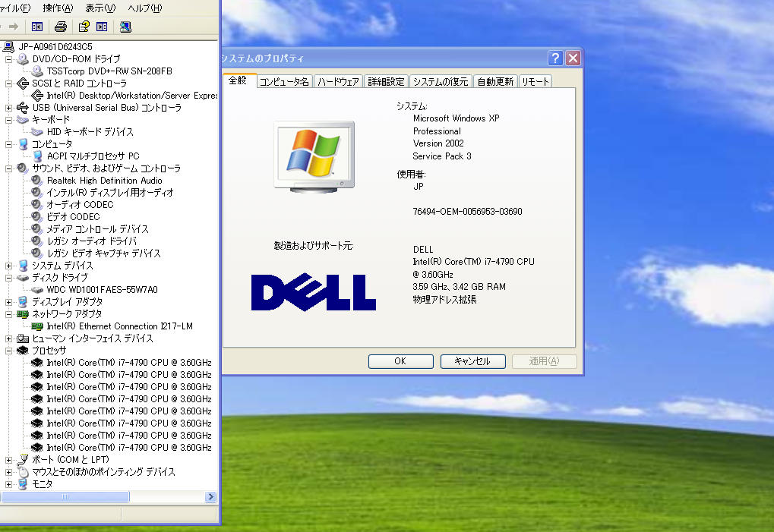Select the プロセッサ category icon
The width and height of the screenshot is (774, 532).
click(x=23, y=351)
